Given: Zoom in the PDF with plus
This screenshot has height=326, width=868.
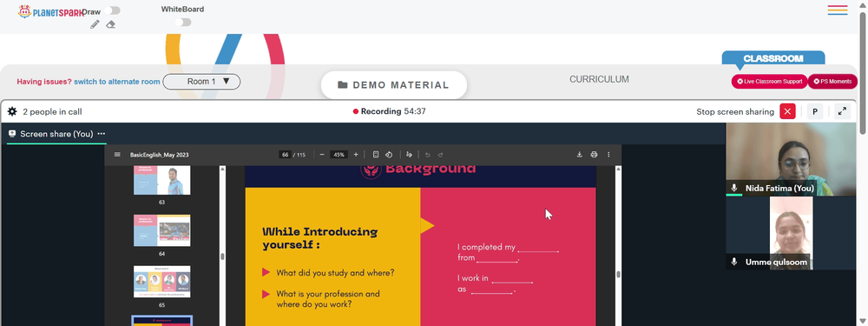Looking at the screenshot, I should click(356, 155).
